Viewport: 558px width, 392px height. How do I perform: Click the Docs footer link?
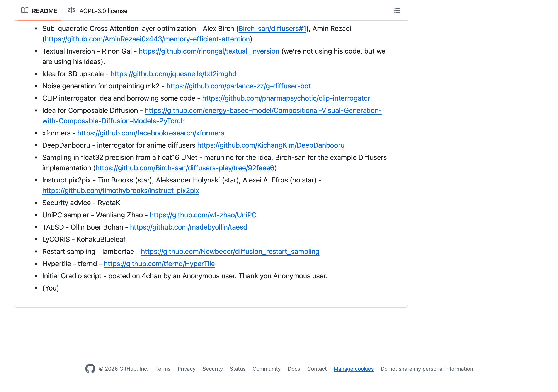pyautogui.click(x=294, y=369)
